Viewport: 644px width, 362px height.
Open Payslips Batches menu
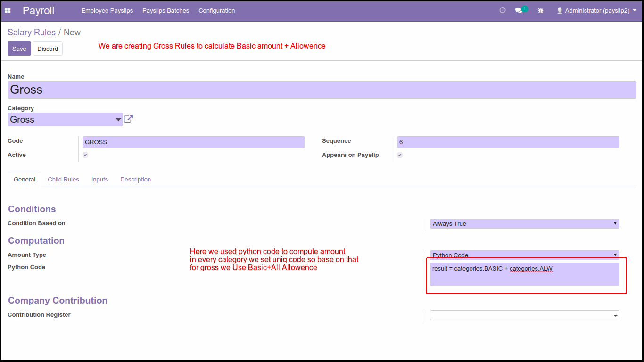[166, 10]
